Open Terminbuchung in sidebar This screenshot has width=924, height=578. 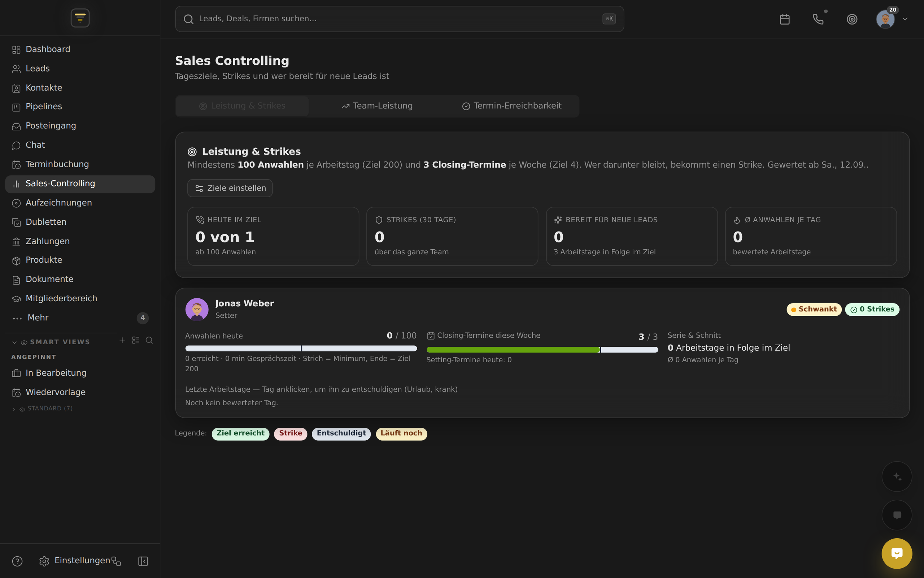click(x=80, y=164)
